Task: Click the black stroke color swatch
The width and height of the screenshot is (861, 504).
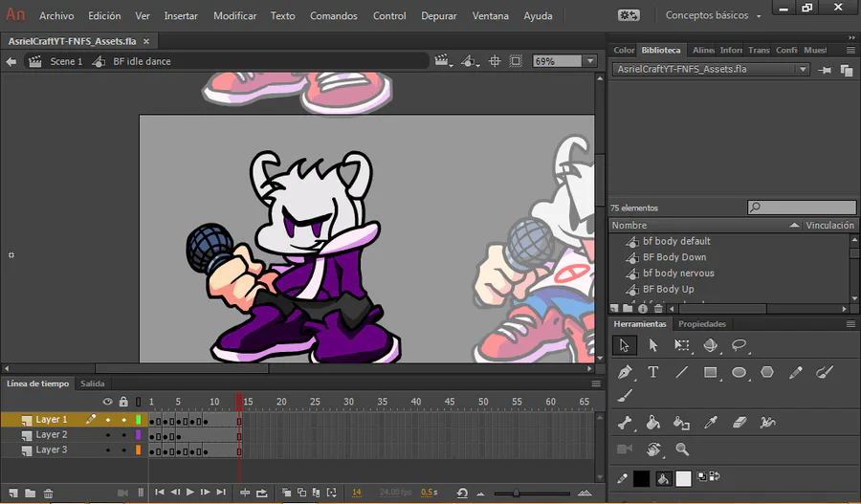Action: point(641,479)
